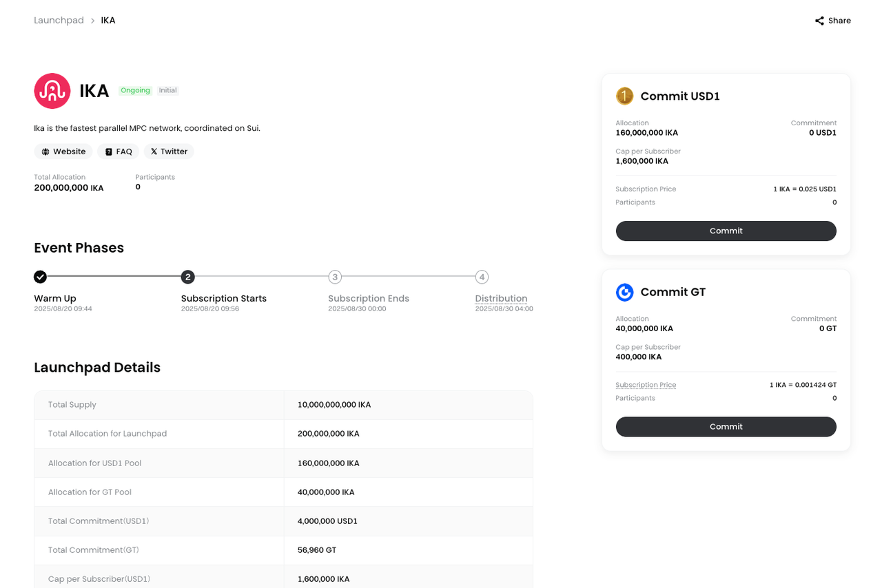Select phase 2 Subscription Starts marker
The image size is (882, 588).
[187, 277]
